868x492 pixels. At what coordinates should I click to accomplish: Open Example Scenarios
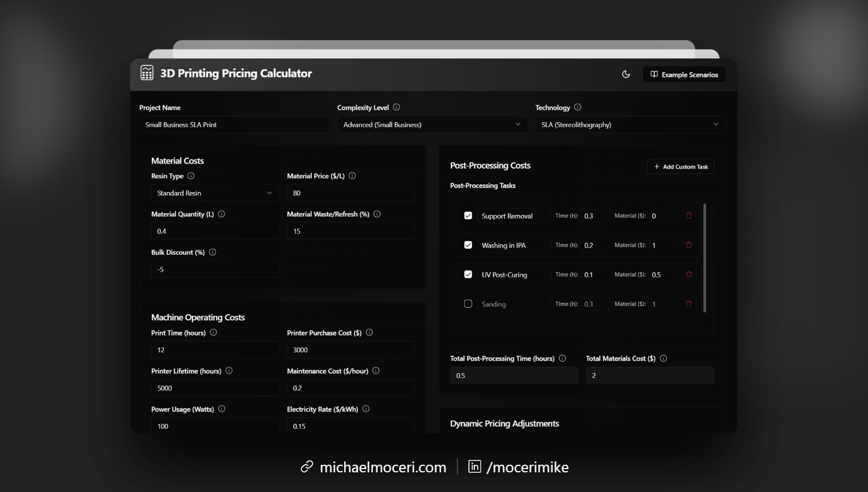coord(684,75)
